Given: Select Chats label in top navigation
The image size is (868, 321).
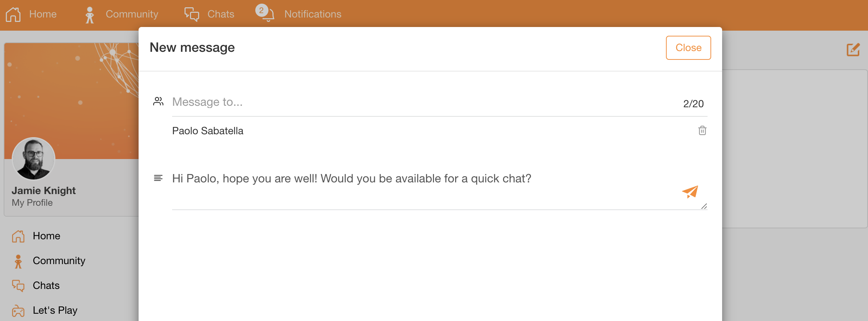Looking at the screenshot, I should [221, 14].
